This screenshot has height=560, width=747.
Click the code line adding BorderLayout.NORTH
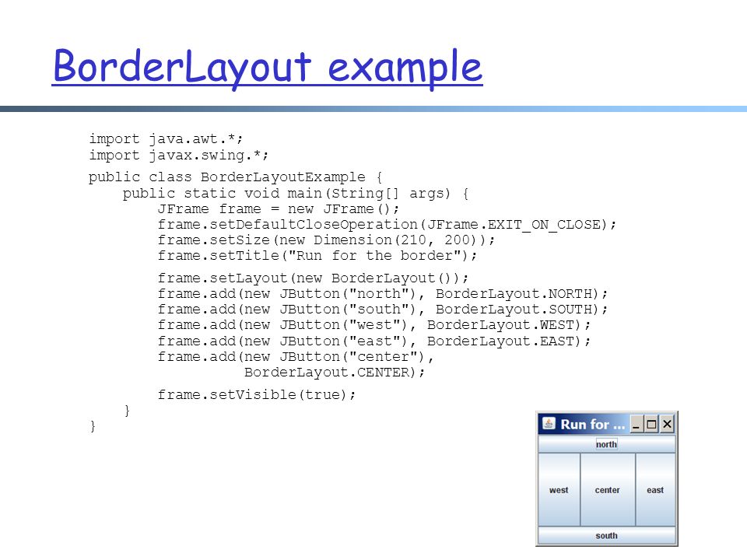383,294
